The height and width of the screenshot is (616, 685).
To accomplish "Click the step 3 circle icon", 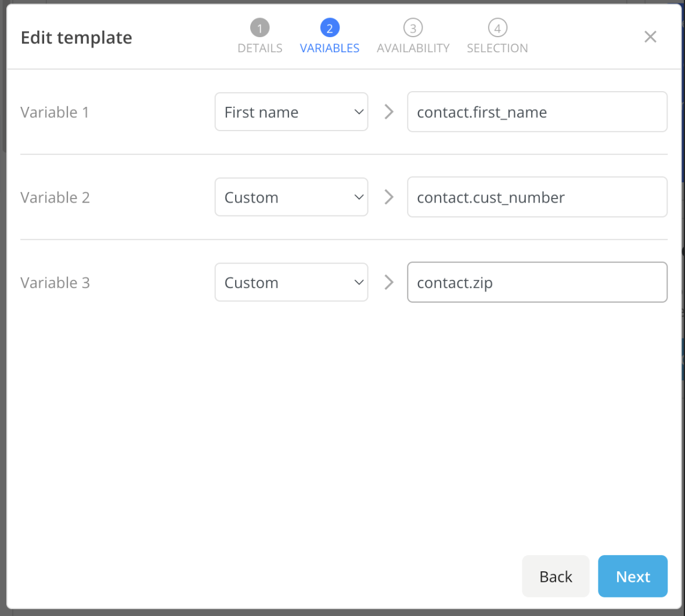I will 413,28.
